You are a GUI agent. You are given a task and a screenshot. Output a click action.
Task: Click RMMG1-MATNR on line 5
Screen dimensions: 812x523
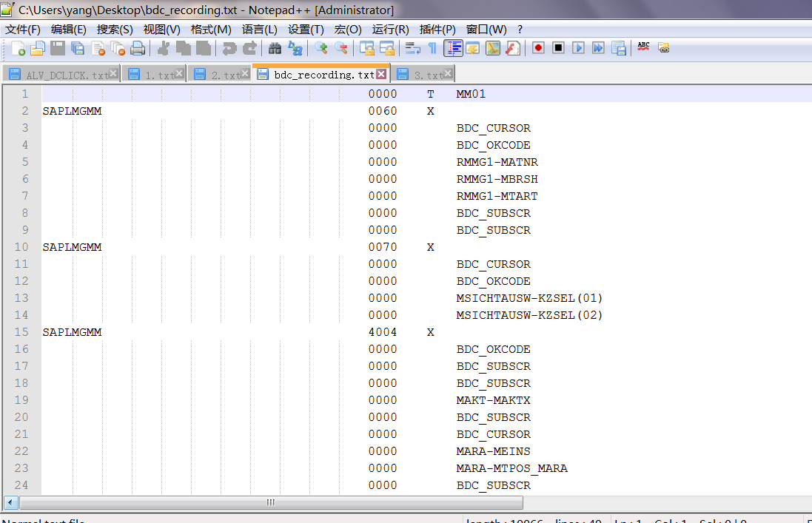click(497, 162)
